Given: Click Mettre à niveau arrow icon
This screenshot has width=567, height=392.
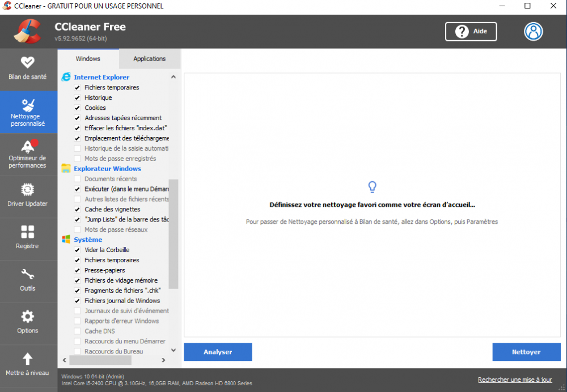Looking at the screenshot, I should point(27,359).
